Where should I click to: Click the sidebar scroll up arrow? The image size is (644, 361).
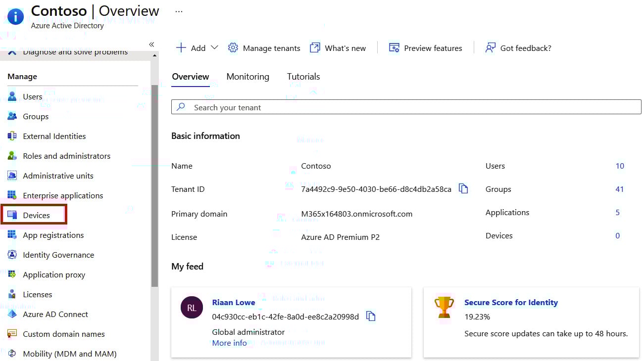click(x=155, y=55)
